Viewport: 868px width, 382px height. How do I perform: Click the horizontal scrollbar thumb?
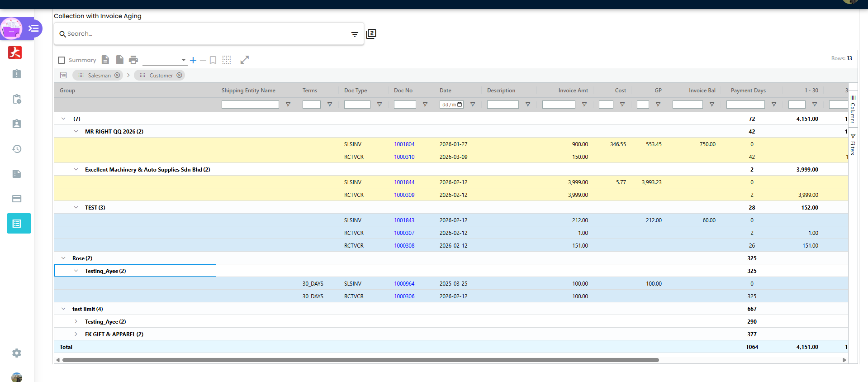360,360
